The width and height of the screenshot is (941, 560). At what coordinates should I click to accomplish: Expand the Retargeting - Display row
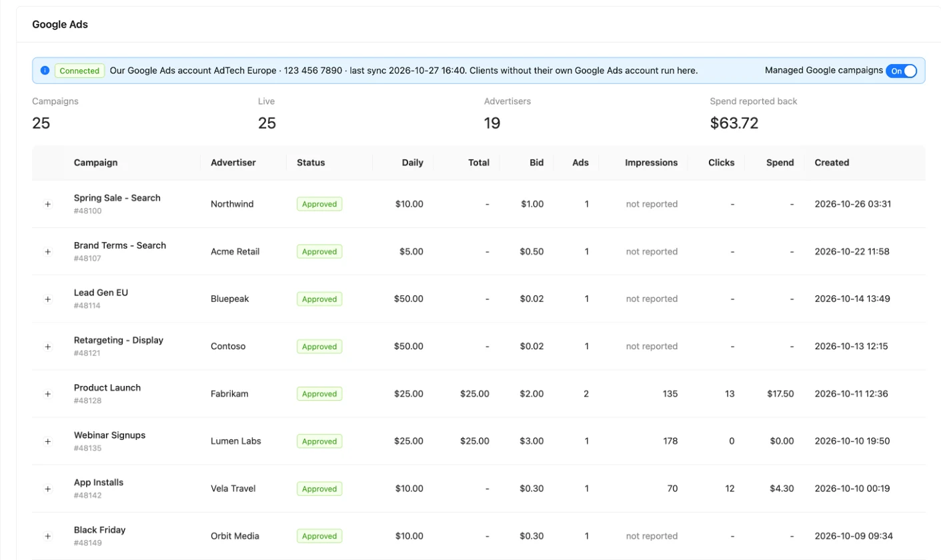48,346
